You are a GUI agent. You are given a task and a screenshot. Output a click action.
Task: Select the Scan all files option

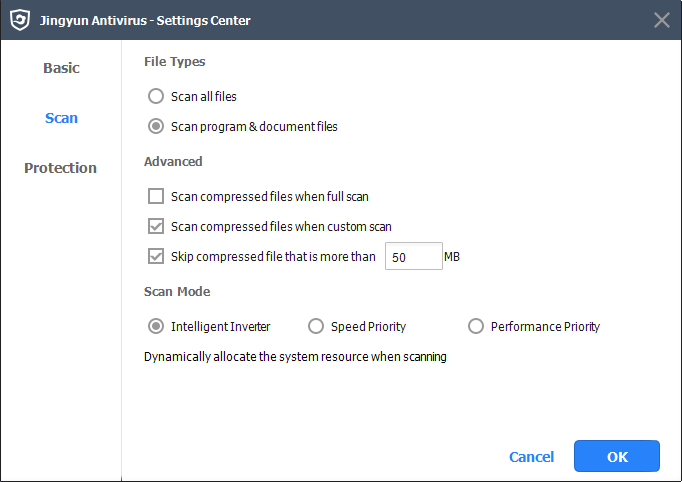(155, 97)
